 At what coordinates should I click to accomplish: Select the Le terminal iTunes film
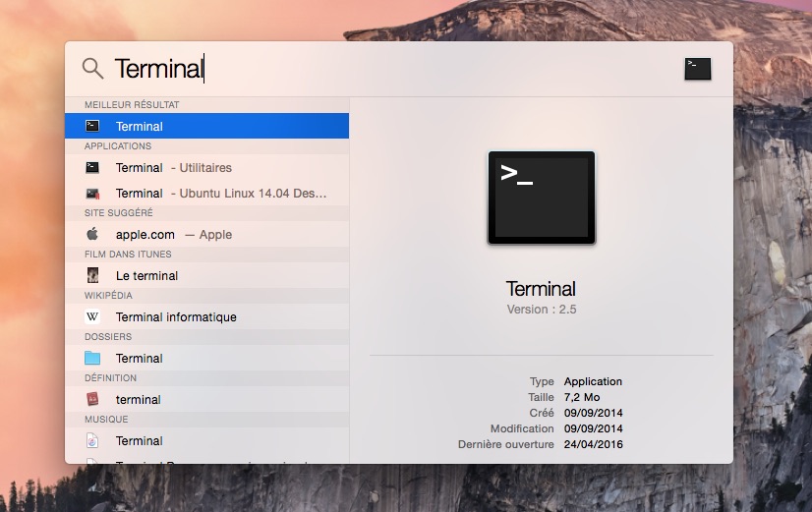click(206, 276)
